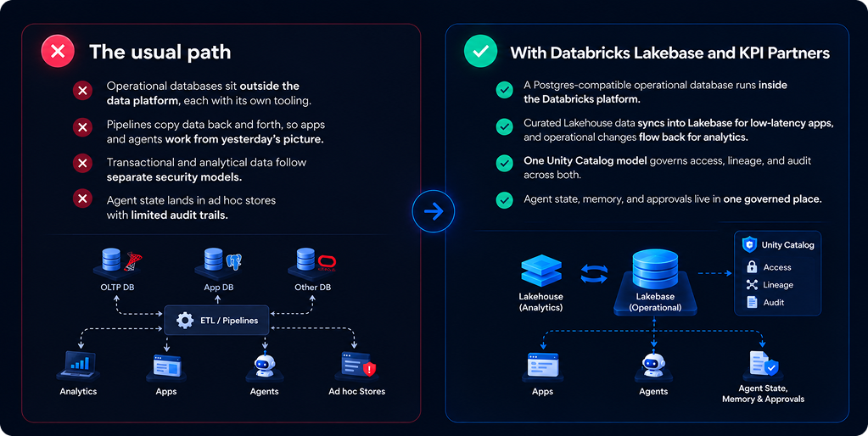Click the 'one governed place.' text
868x436 pixels.
pos(772,199)
